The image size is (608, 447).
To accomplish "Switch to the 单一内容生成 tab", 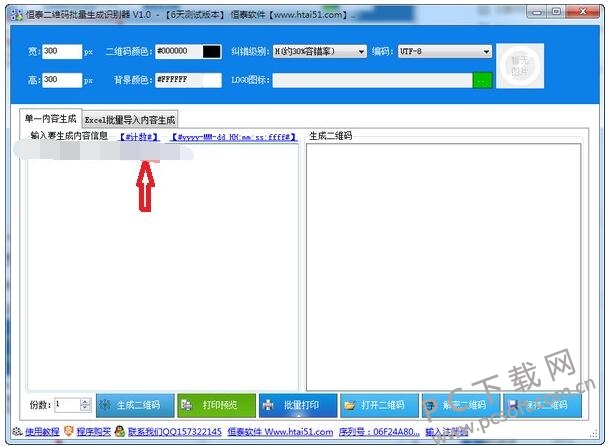I will pyautogui.click(x=50, y=118).
